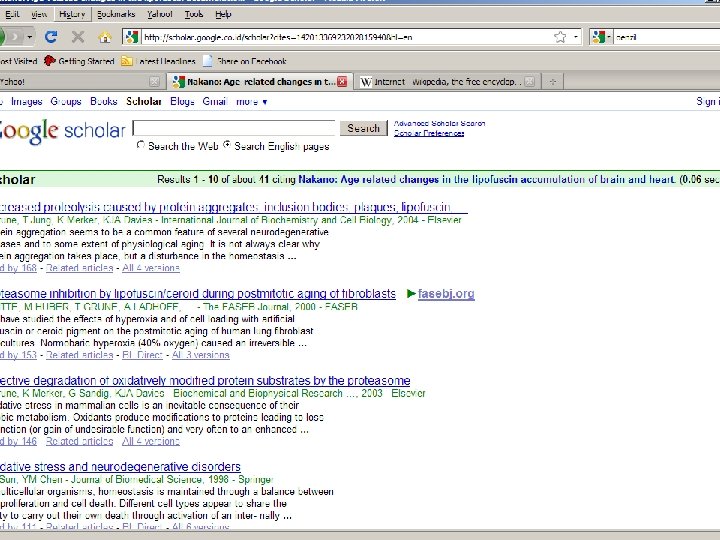Click the Google Scholar search input field
Screen dimensions: 720x540
point(234,128)
